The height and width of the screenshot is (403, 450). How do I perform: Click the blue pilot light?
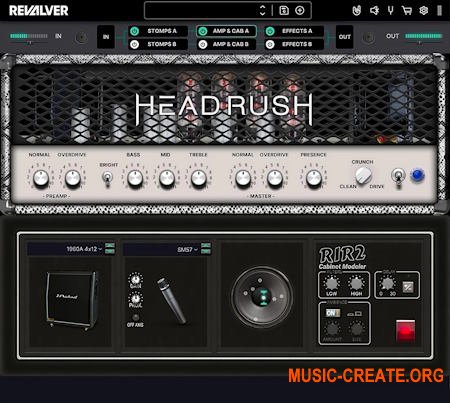tap(417, 175)
